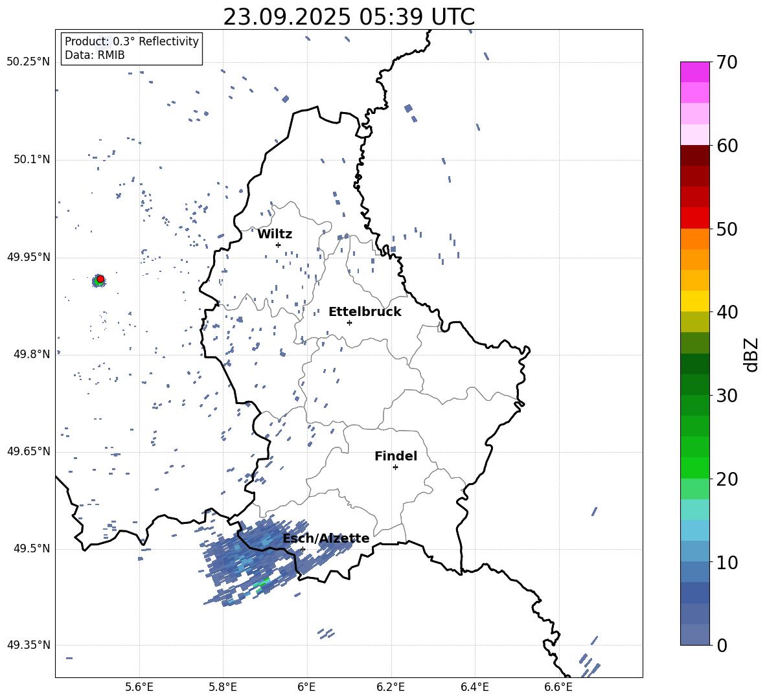Click the 49.95°N latitude label
This screenshot has height=700, width=767.
[29, 257]
